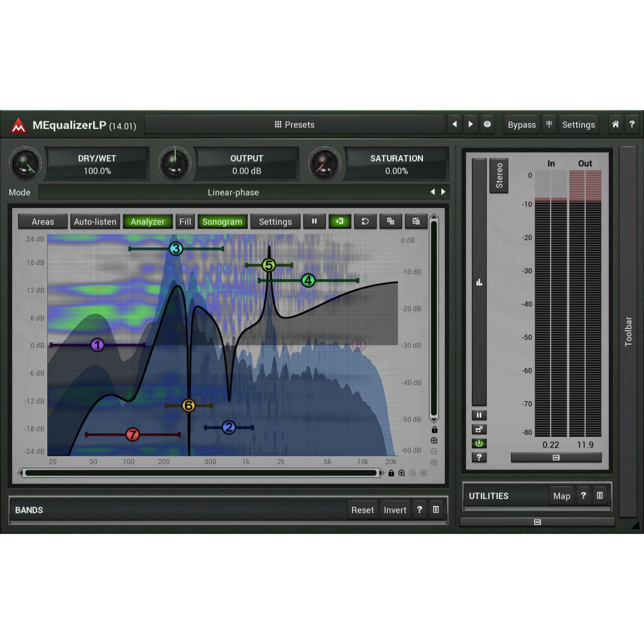Click the Bypass button
Viewport: 644px width, 644px height.
point(522,125)
